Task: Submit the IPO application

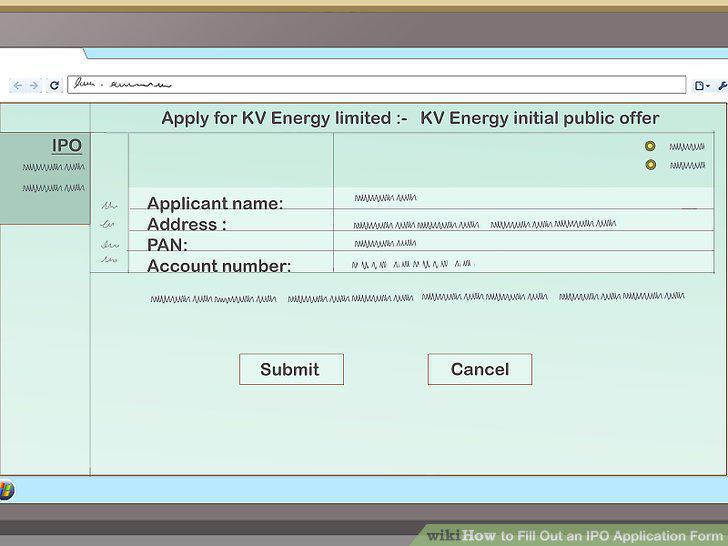Action: pos(292,369)
